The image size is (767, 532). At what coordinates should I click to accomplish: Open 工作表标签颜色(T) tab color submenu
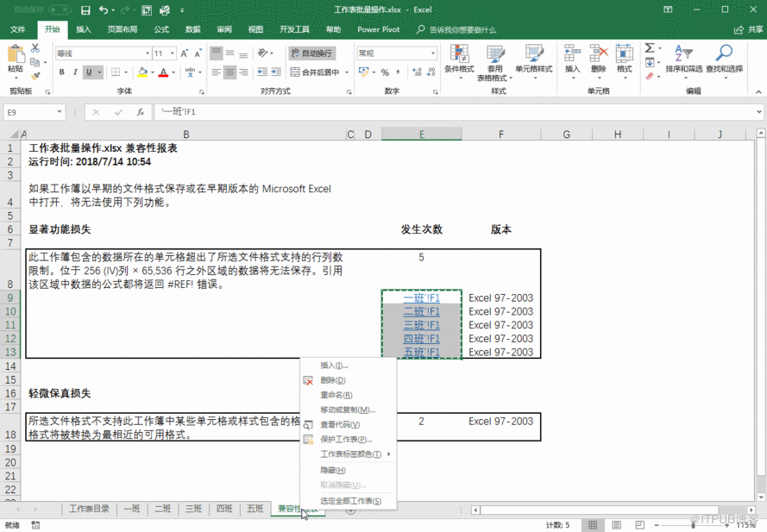click(x=351, y=454)
